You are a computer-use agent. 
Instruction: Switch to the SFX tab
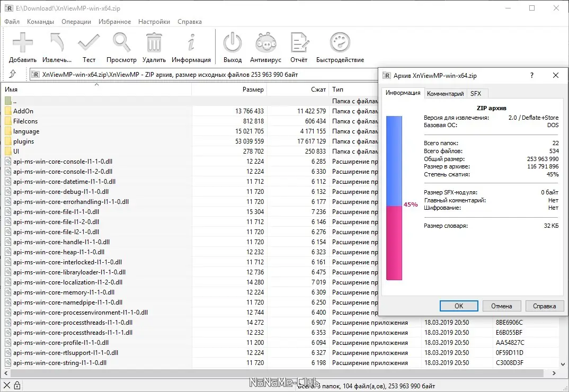point(476,93)
